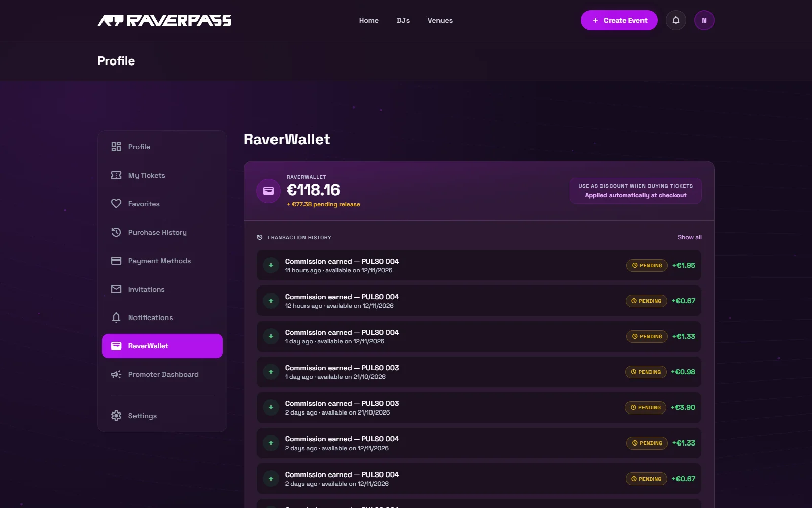Open the DJs navigation item
This screenshot has width=812, height=508.
[x=403, y=20]
